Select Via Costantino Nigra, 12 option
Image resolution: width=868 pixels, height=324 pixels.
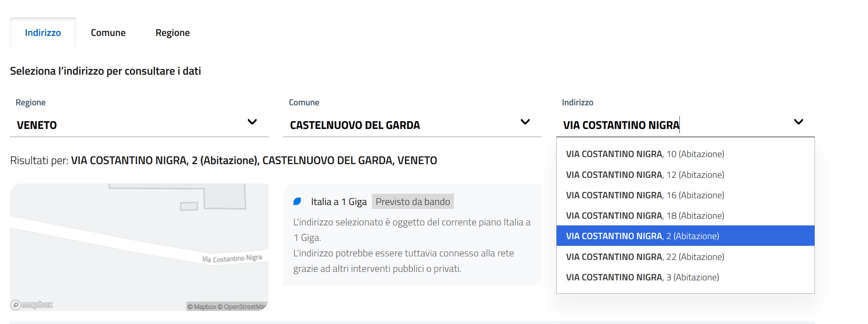click(x=645, y=175)
